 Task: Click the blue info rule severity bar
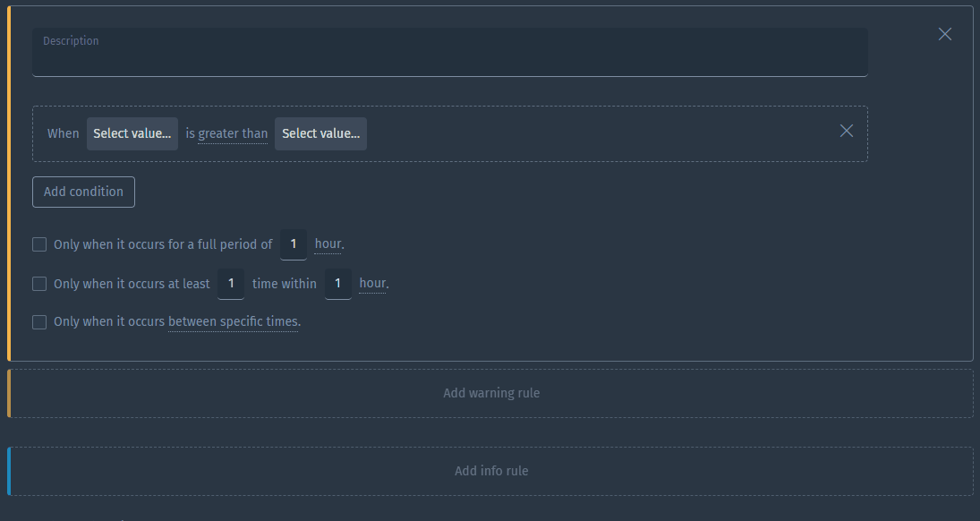pyautogui.click(x=8, y=470)
